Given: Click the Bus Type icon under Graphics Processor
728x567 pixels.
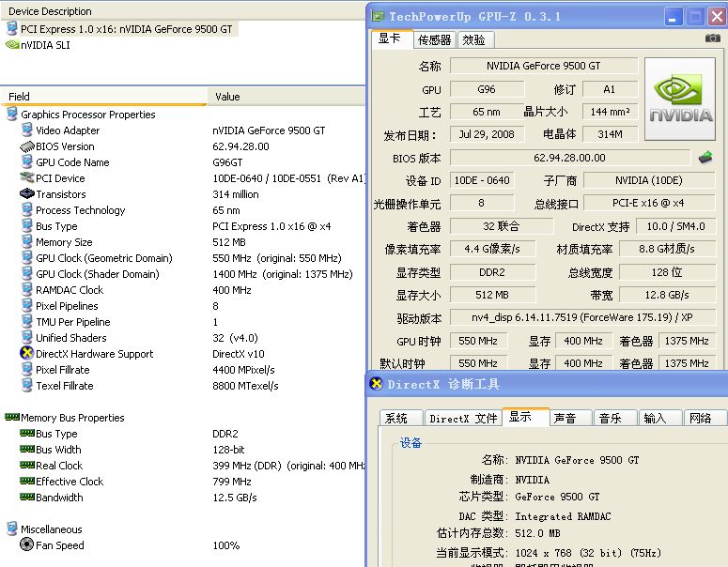Looking at the screenshot, I should (x=27, y=226).
